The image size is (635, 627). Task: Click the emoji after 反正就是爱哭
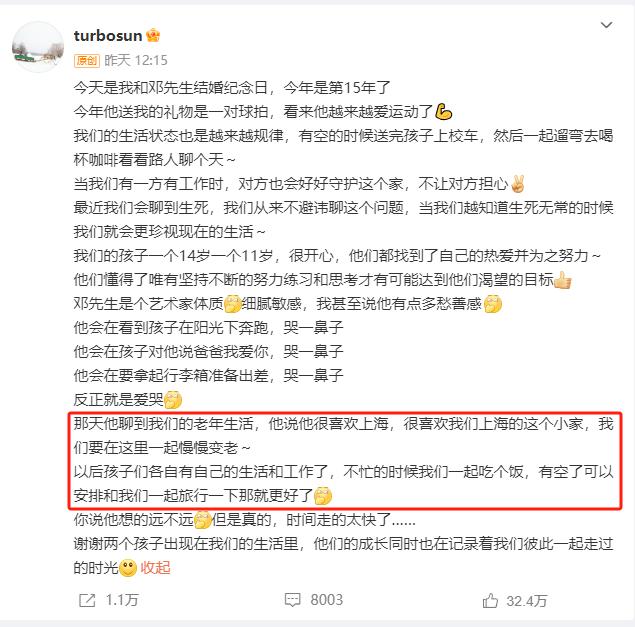[x=173, y=400]
